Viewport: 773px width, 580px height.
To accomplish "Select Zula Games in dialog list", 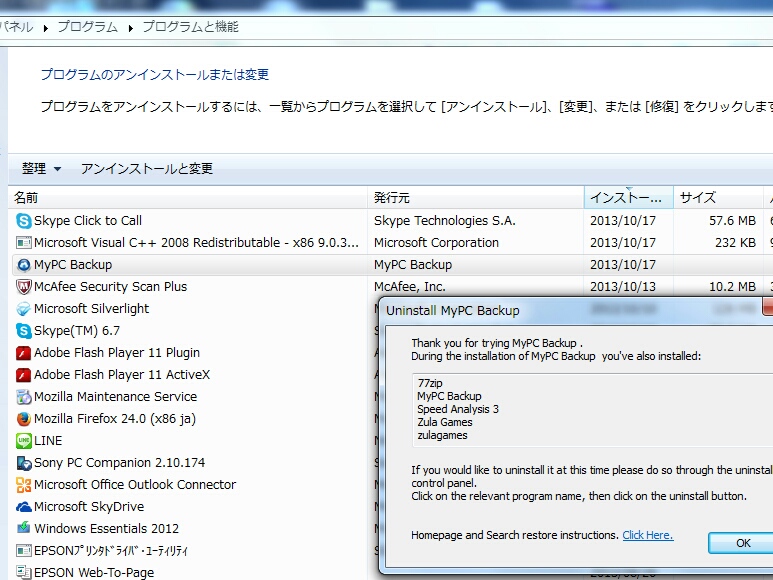I will 445,422.
